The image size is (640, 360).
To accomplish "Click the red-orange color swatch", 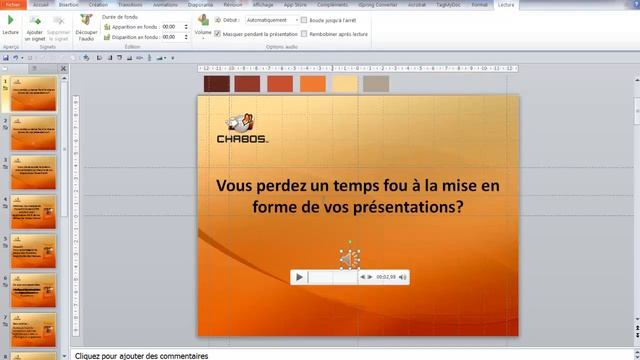I will coord(280,84).
